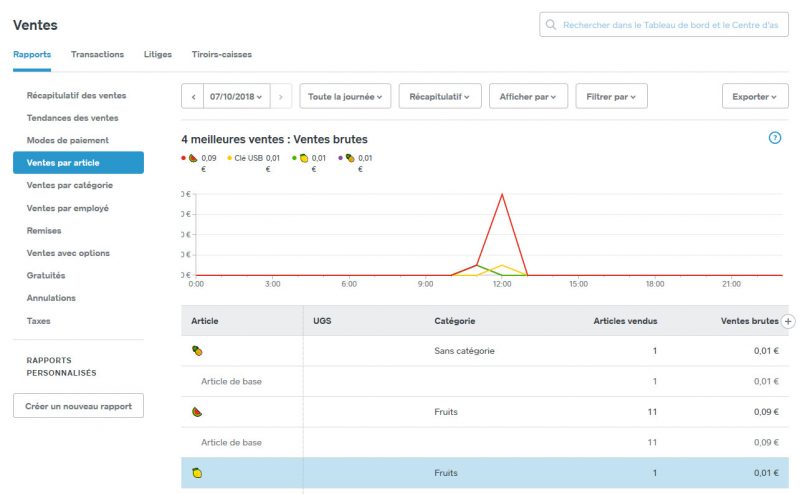Viewport: 800px width, 494px height.
Task: Open the 07/10/2018 date dropdown
Action: tap(236, 96)
